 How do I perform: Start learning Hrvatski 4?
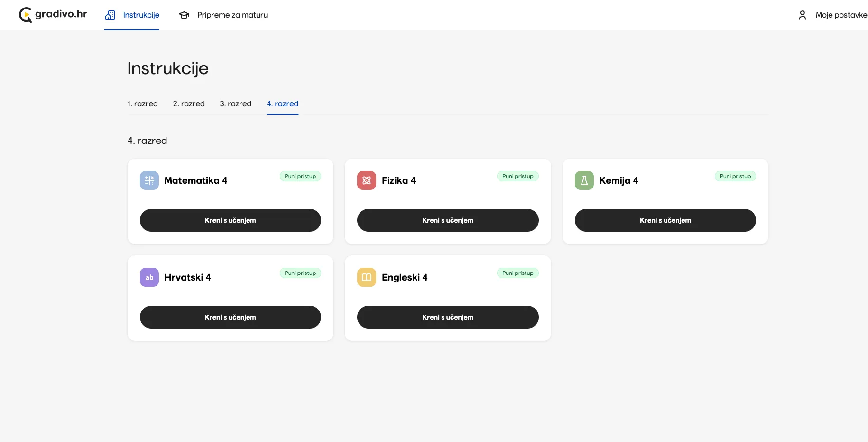[x=231, y=317]
